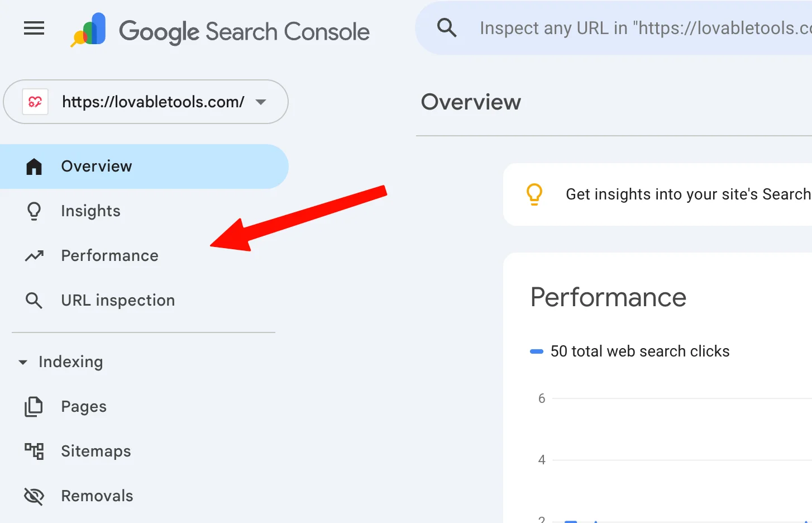This screenshot has width=812, height=523.
Task: Click the lovabletools.com property favicon
Action: [x=35, y=102]
